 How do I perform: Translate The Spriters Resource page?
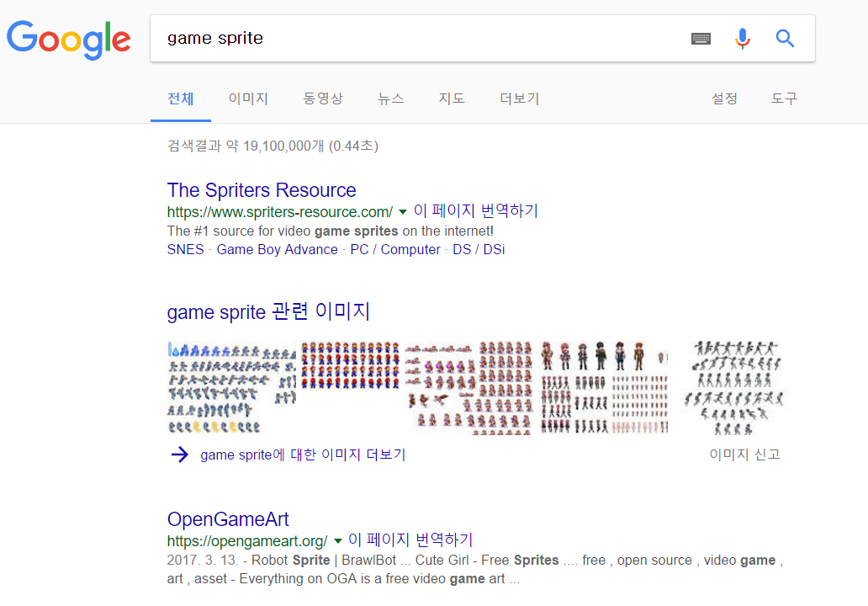(475, 211)
